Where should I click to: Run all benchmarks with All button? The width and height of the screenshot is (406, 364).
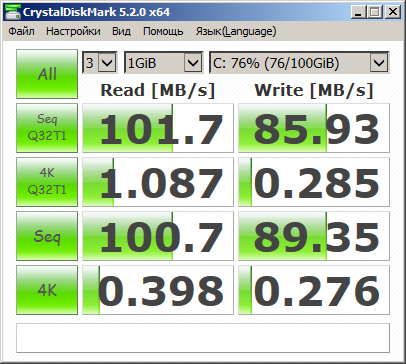[x=47, y=74]
